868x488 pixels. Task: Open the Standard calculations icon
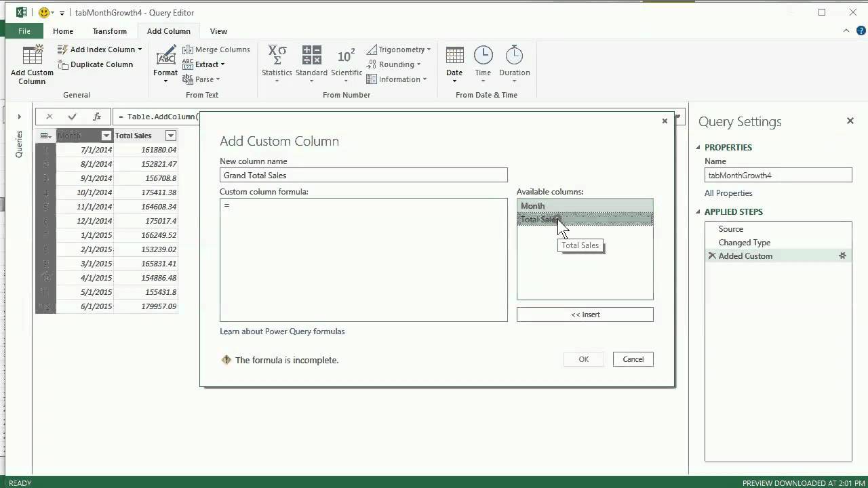click(x=311, y=56)
